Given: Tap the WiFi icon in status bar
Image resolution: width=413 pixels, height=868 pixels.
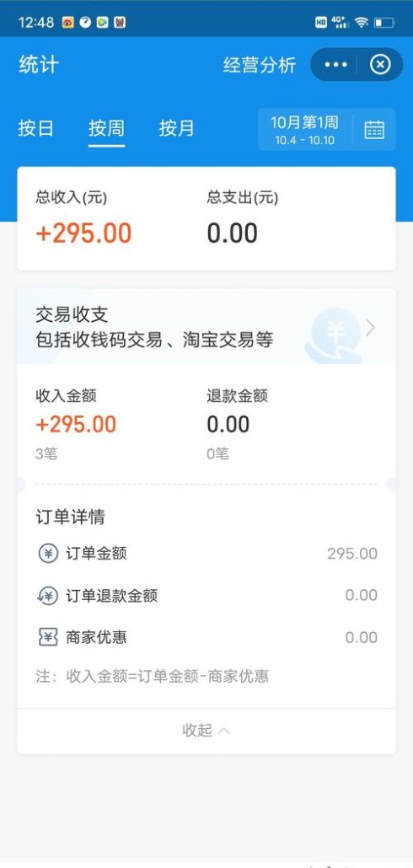Looking at the screenshot, I should (362, 22).
